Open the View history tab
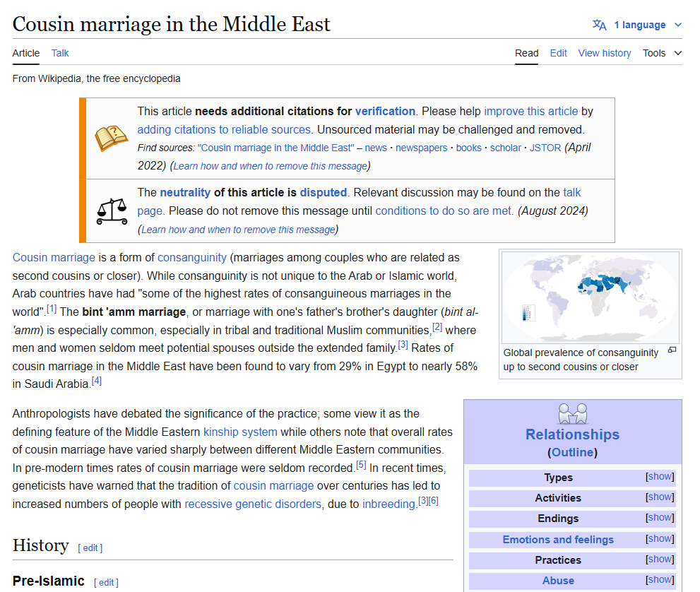The image size is (700, 592). (x=605, y=53)
